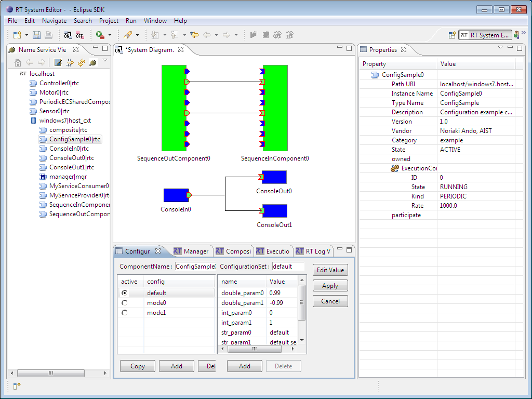Click the Edit Value button
532x399 pixels.
(x=330, y=270)
